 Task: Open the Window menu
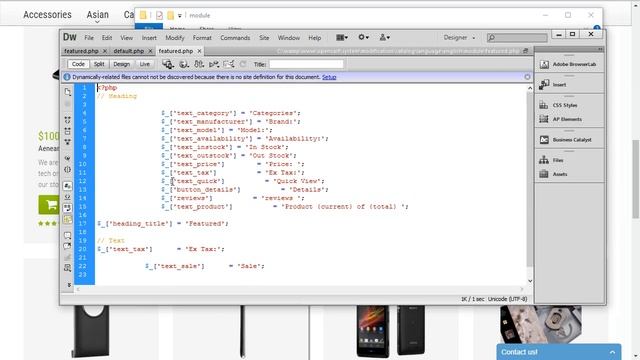click(289, 38)
